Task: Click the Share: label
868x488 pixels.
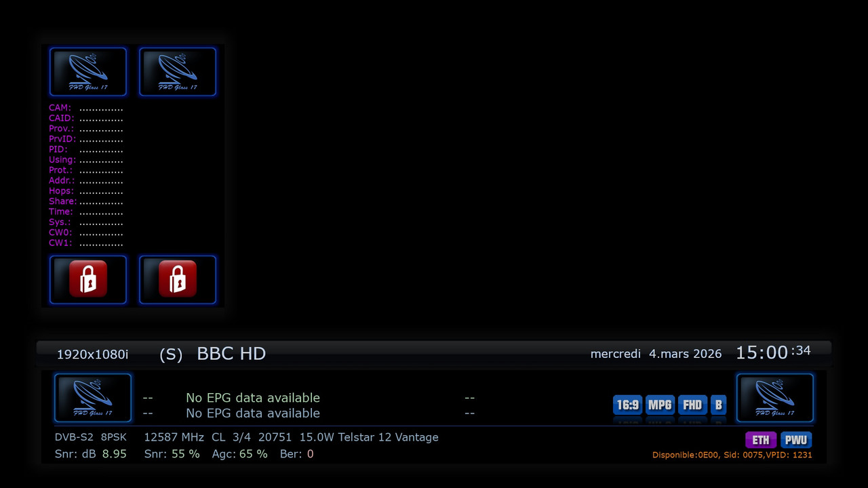Action: click(x=63, y=201)
